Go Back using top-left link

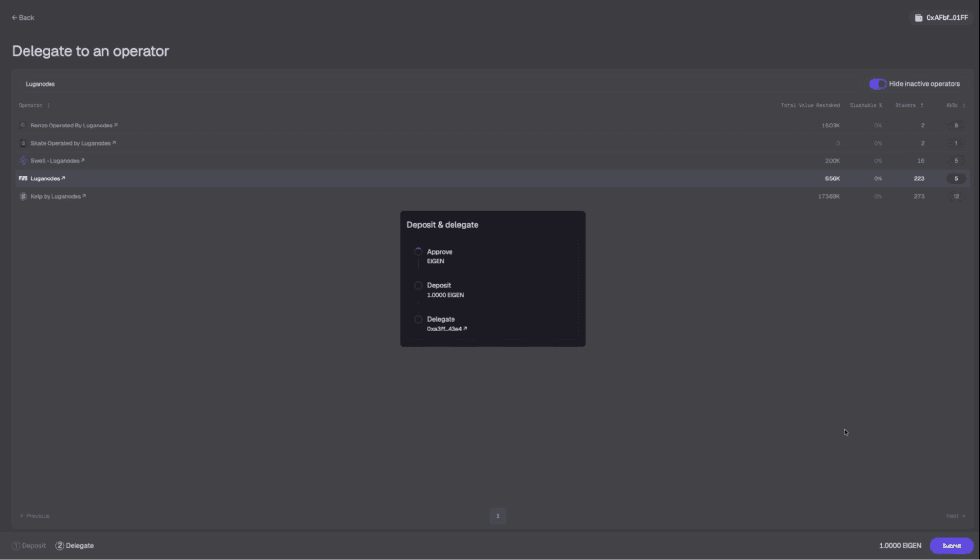(x=23, y=18)
